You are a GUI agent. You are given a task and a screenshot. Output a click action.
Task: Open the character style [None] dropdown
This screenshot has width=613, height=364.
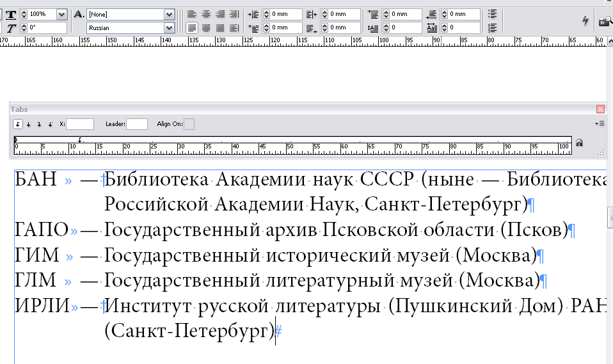click(x=169, y=15)
